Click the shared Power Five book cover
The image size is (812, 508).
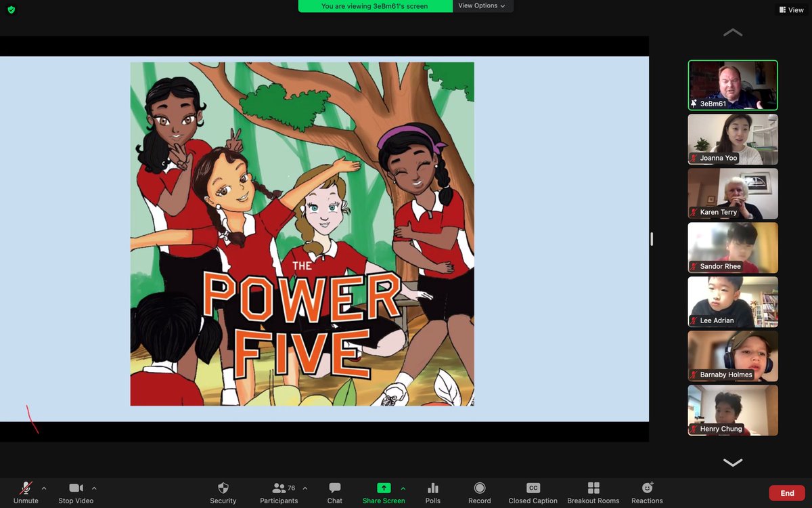click(302, 234)
